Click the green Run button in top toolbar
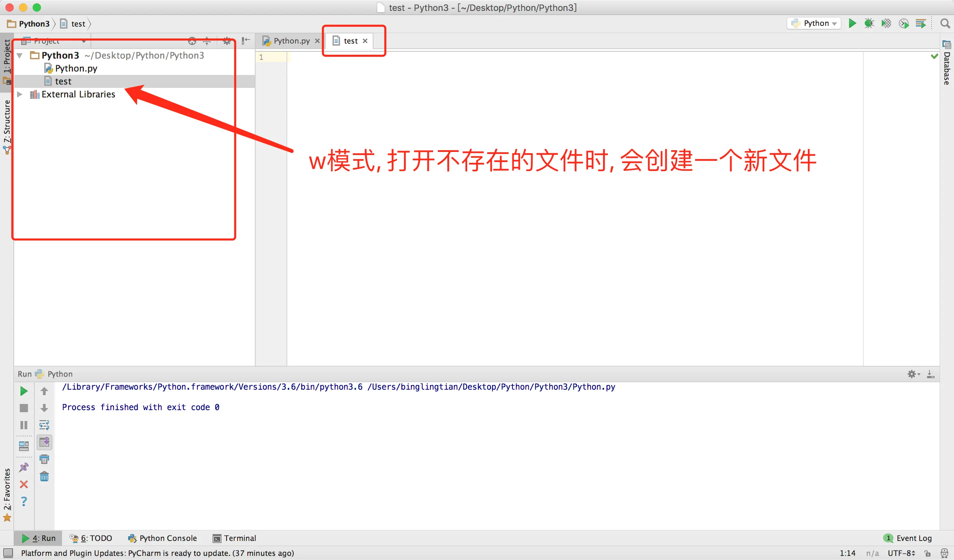Screen dimensions: 954x560 pos(852,24)
